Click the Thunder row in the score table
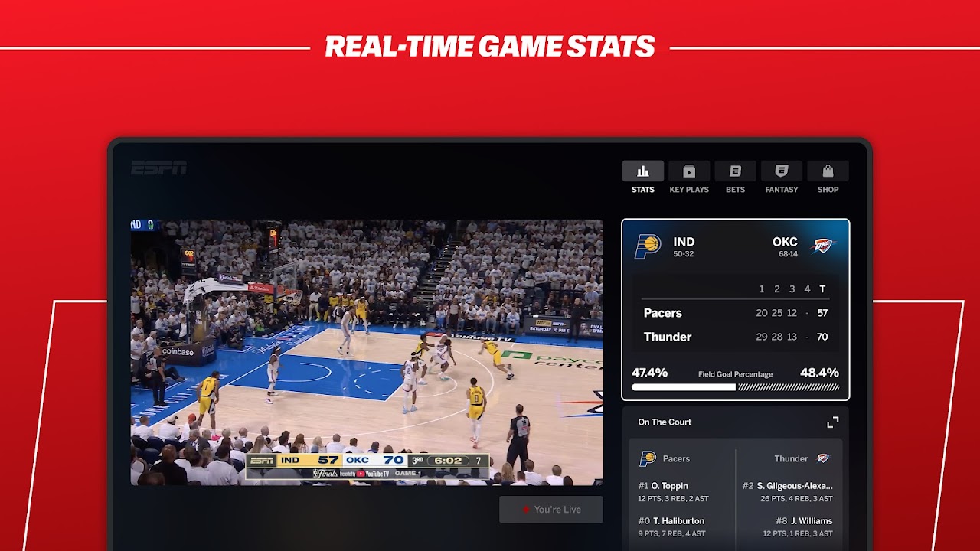The height and width of the screenshot is (551, 980). (735, 337)
